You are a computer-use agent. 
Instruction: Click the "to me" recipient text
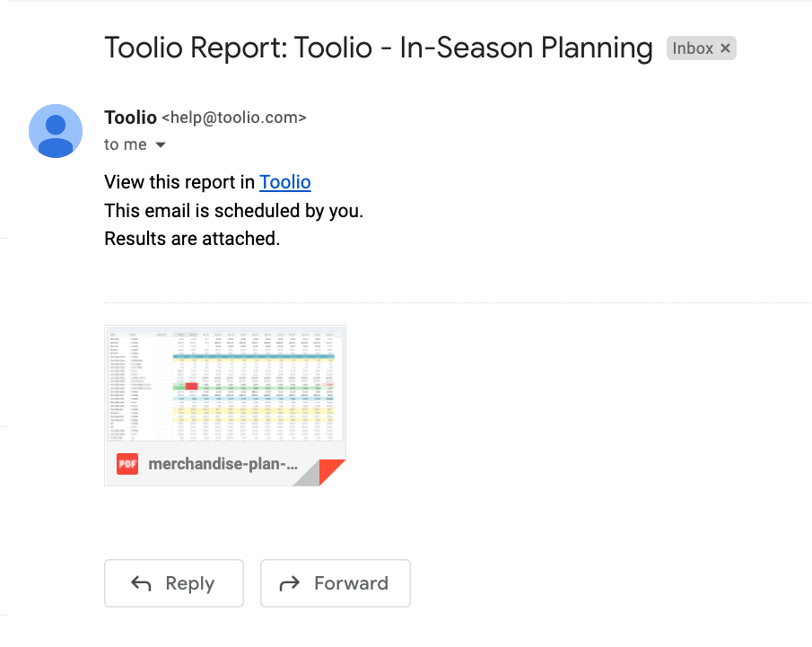point(126,144)
